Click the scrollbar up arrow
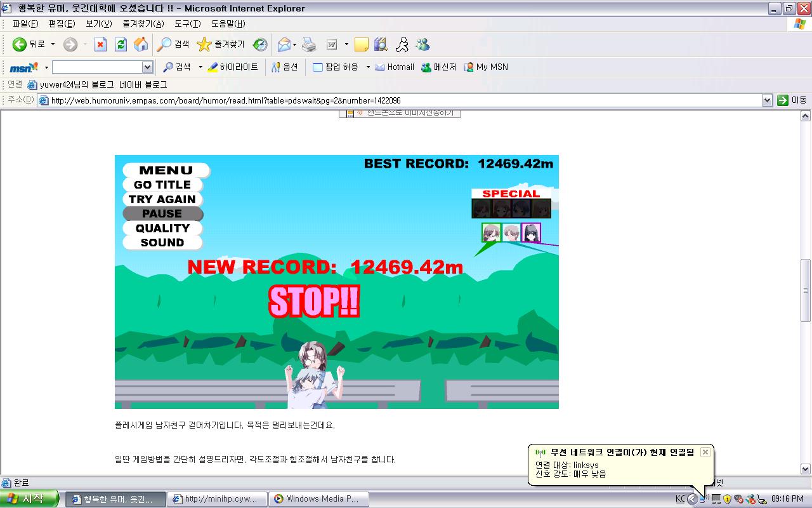The height and width of the screenshot is (508, 812). click(x=806, y=116)
